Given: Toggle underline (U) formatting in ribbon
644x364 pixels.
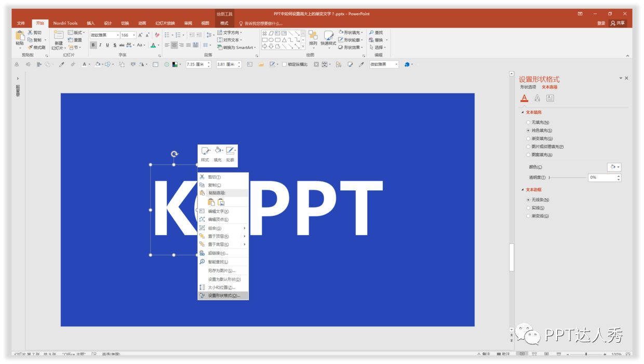Looking at the screenshot, I should 108,45.
